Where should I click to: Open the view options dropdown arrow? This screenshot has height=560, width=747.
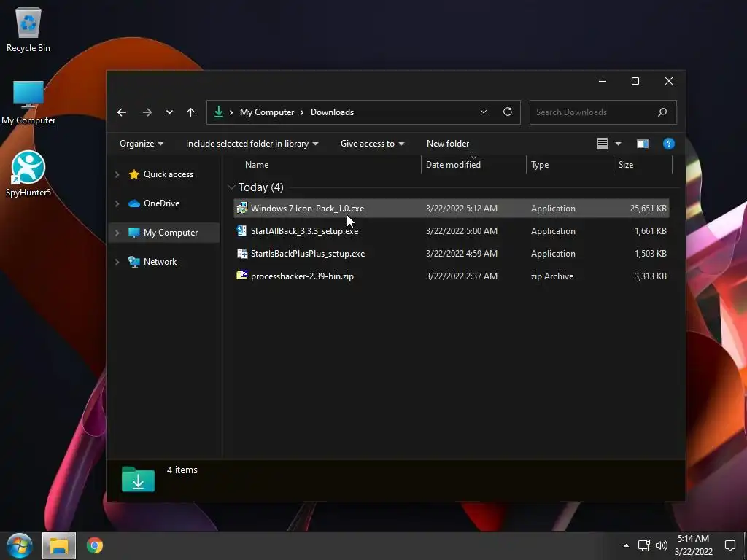pyautogui.click(x=619, y=144)
